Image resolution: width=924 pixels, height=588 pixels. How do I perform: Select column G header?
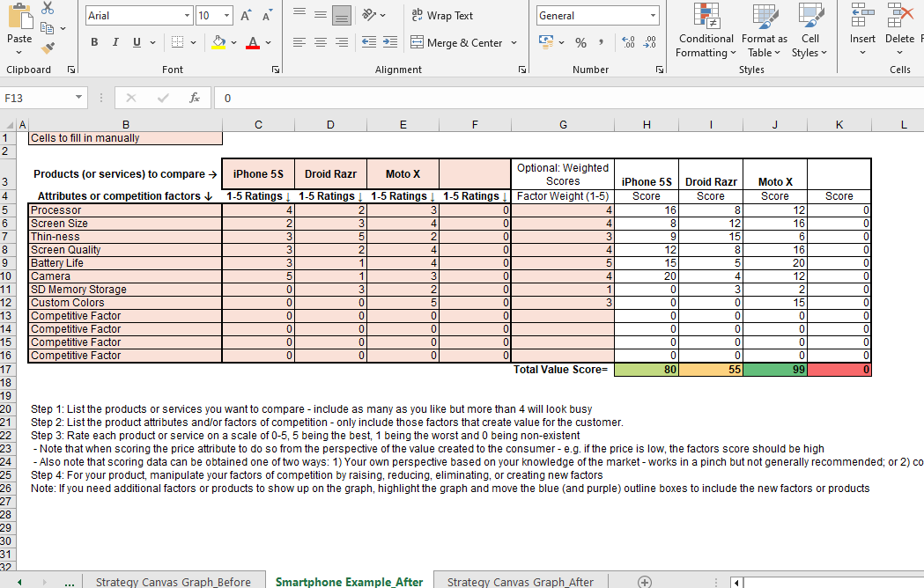pyautogui.click(x=563, y=124)
